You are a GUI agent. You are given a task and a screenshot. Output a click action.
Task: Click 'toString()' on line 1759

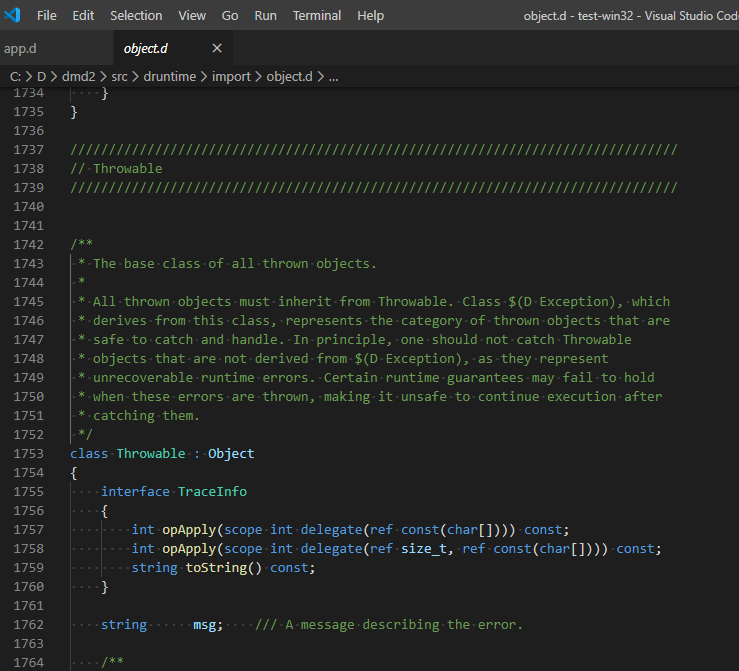[x=223, y=567]
